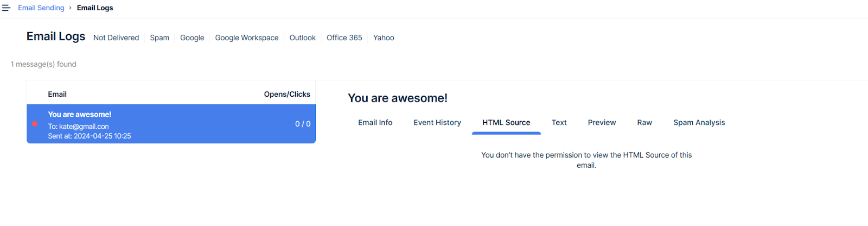Image resolution: width=868 pixels, height=226 pixels.
Task: Switch to the Text tab
Action: tap(559, 123)
